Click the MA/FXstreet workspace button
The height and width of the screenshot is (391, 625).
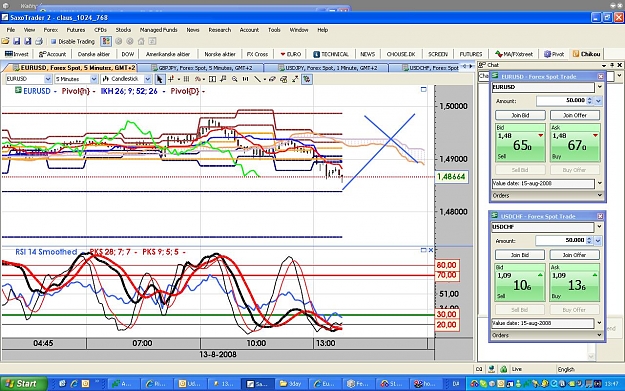click(x=514, y=54)
